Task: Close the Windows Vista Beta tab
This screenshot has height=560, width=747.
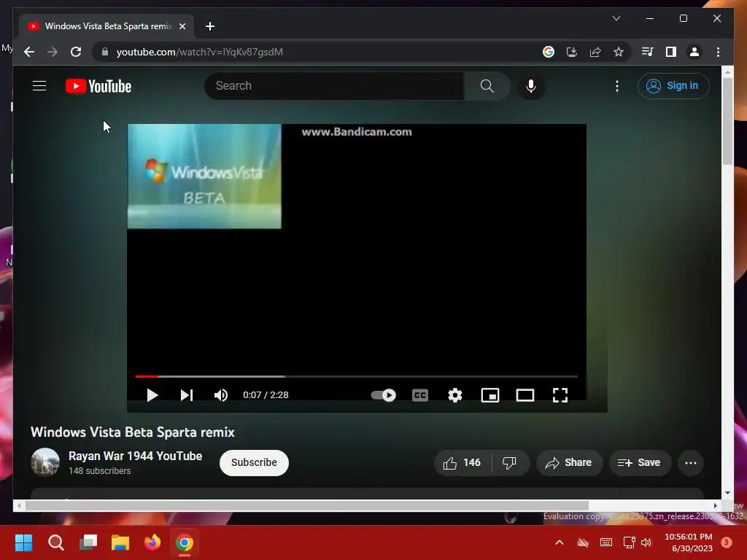Action: 182,26
